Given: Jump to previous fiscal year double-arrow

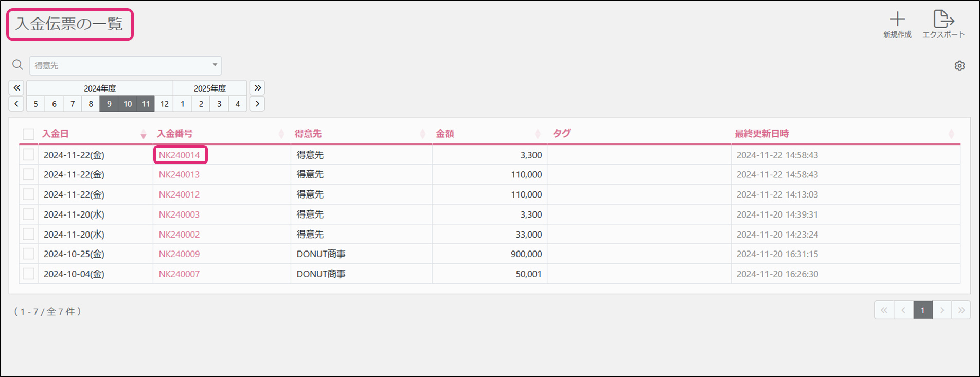Looking at the screenshot, I should (16, 88).
